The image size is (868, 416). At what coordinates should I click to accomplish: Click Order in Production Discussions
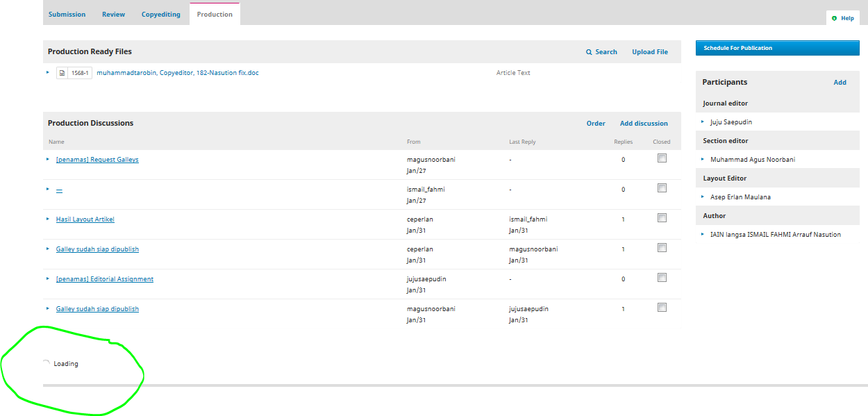[x=595, y=124]
